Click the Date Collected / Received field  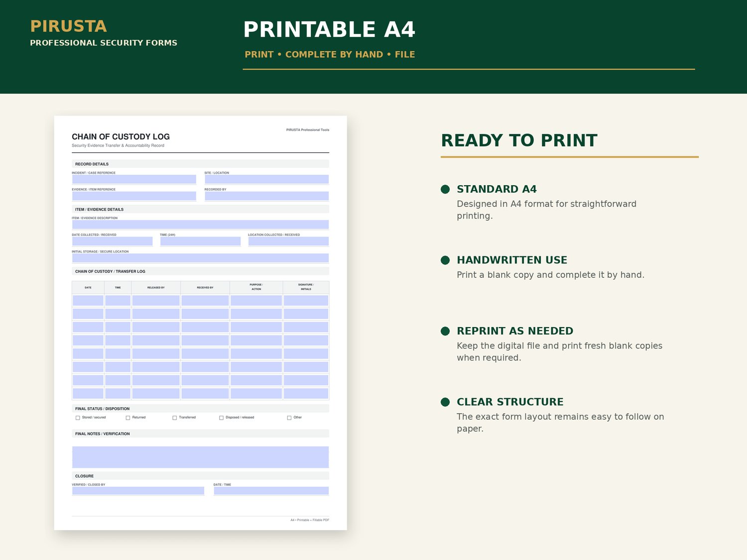(x=113, y=241)
